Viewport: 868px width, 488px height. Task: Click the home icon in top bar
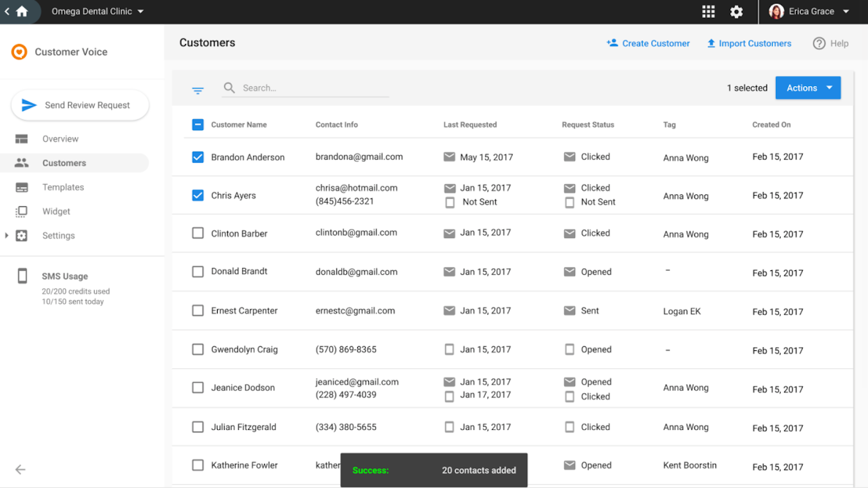[22, 11]
